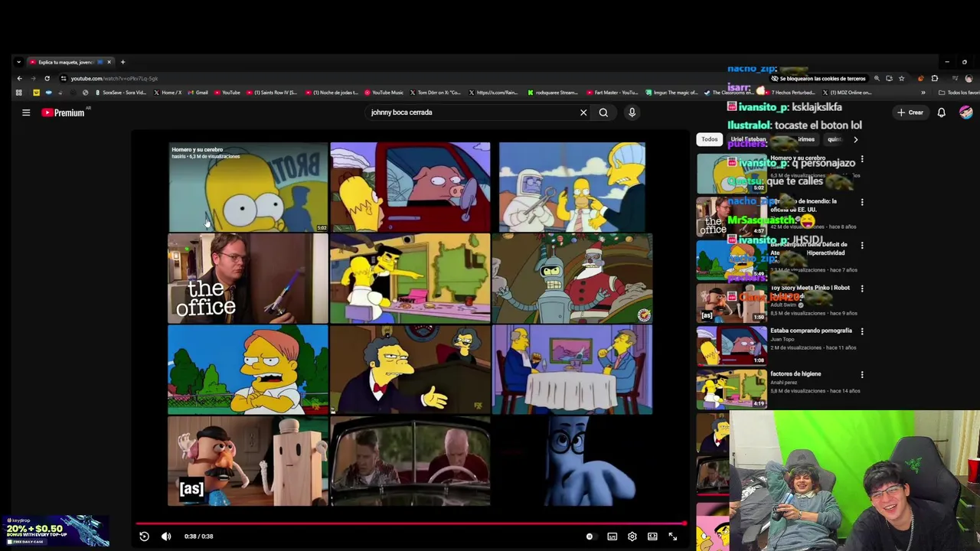The width and height of the screenshot is (980, 551).
Task: Open the zoom magnifier icon in address bar
Action: (877, 78)
